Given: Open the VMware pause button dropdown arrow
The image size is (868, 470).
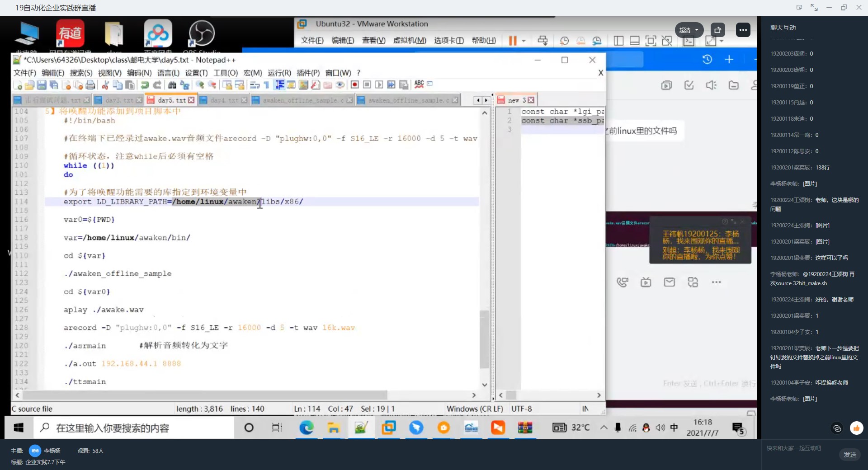Looking at the screenshot, I should 524,41.
